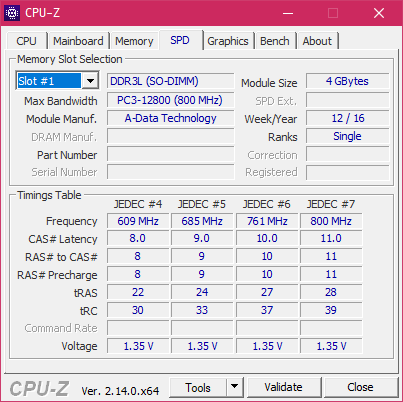This screenshot has height=402, width=403.
Task: Click the 12 / 16 week/year field
Action: point(347,118)
